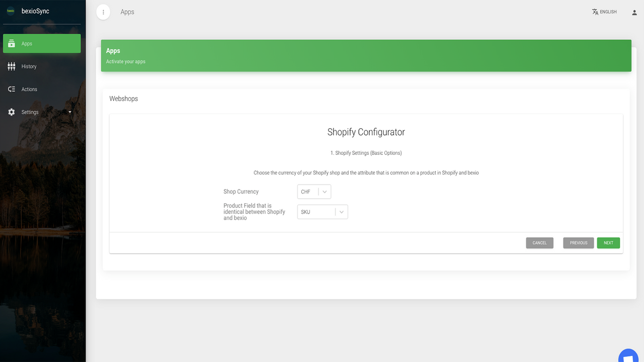Click the translate icon next to ENGLISH
Viewport: 644px width, 362px height.
(x=595, y=12)
